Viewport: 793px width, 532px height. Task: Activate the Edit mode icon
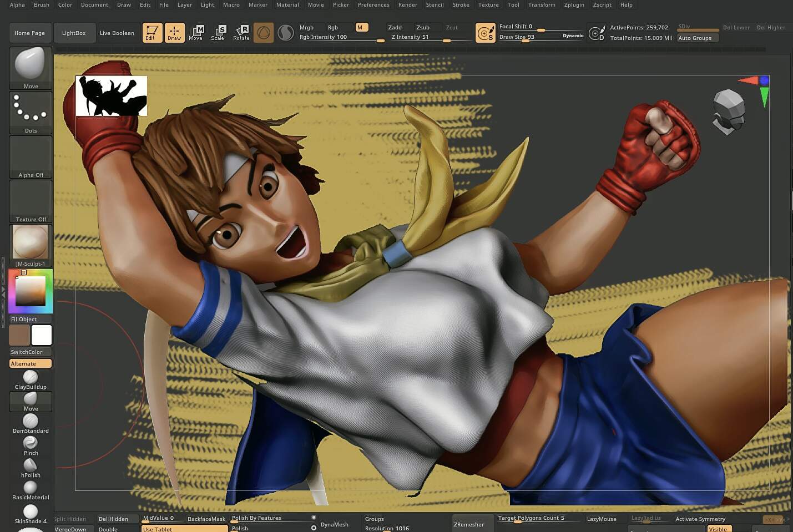point(152,33)
